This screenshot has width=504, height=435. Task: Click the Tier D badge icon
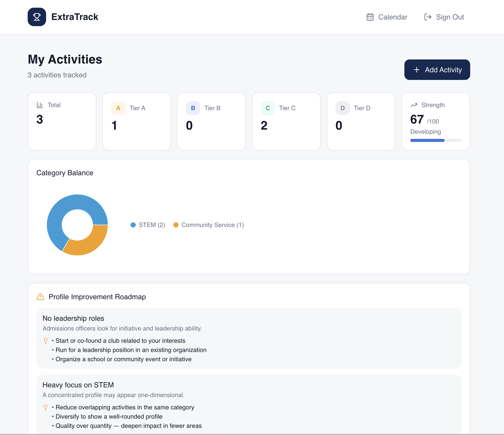tap(342, 108)
